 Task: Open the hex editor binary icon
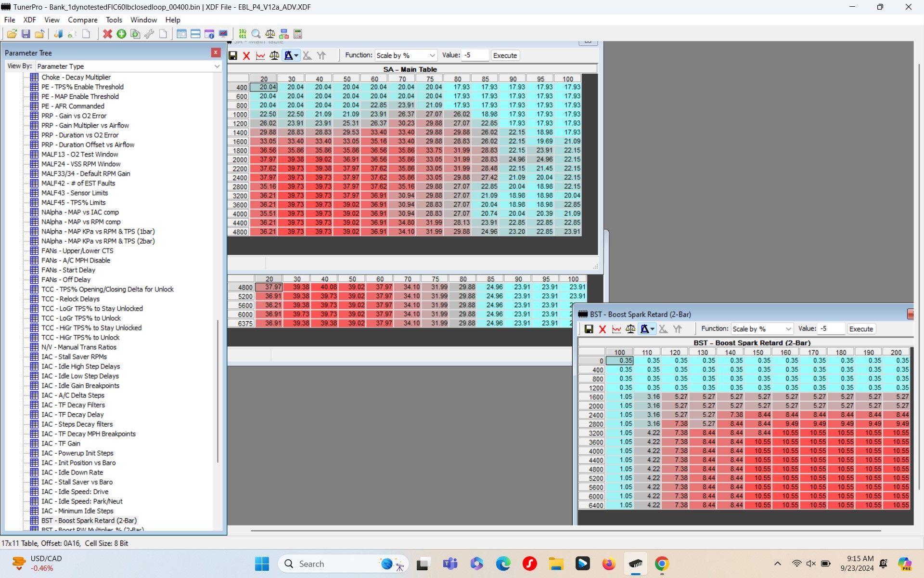(243, 34)
